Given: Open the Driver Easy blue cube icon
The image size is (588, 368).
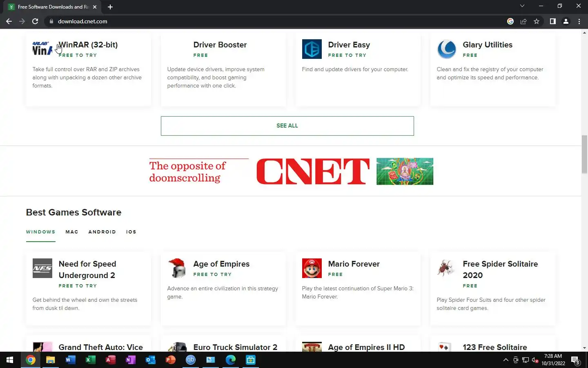Looking at the screenshot, I should [312, 49].
